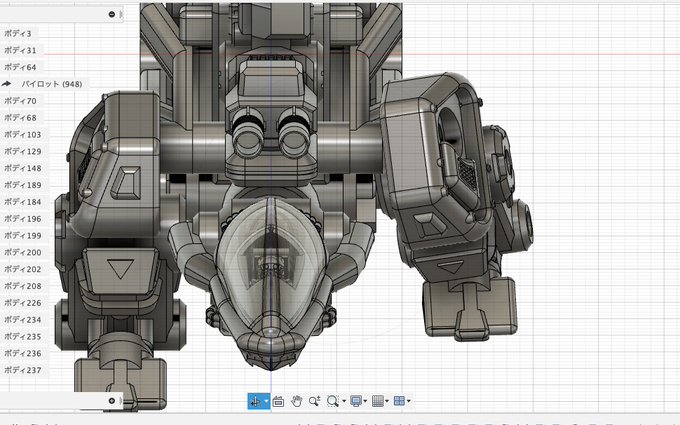Select ボディ148 in the browser list
The width and height of the screenshot is (680, 425).
coord(23,168)
